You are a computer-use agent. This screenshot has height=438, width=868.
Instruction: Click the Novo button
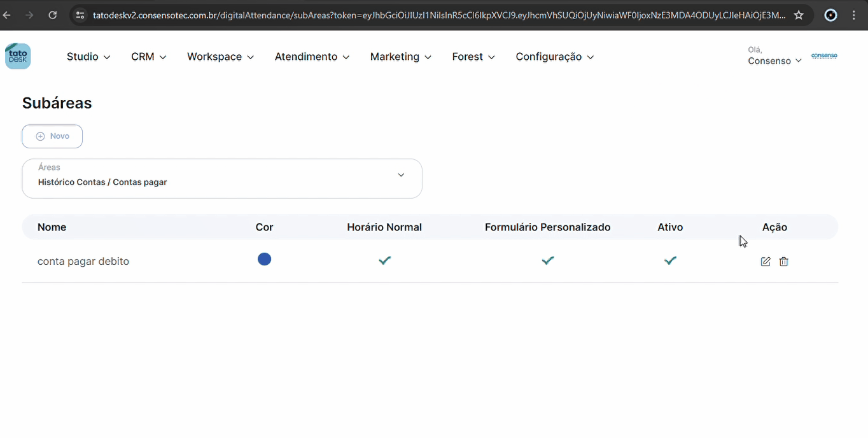[x=52, y=136]
